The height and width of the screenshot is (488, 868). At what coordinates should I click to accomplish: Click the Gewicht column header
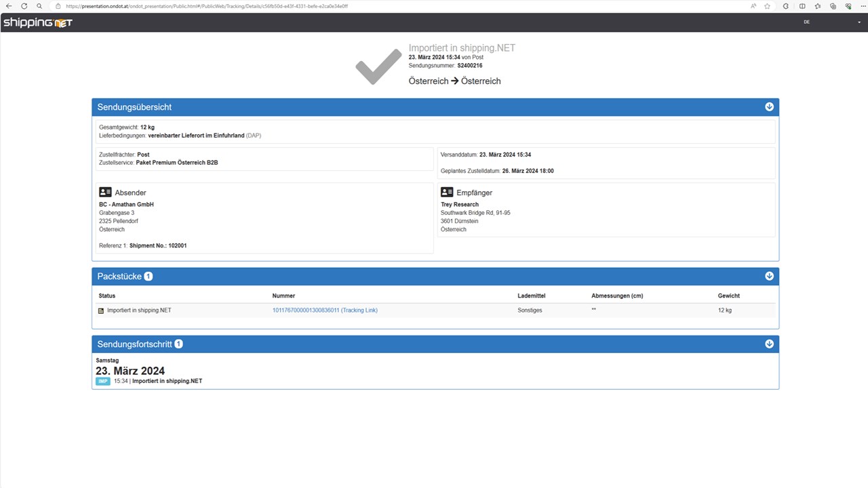(729, 296)
